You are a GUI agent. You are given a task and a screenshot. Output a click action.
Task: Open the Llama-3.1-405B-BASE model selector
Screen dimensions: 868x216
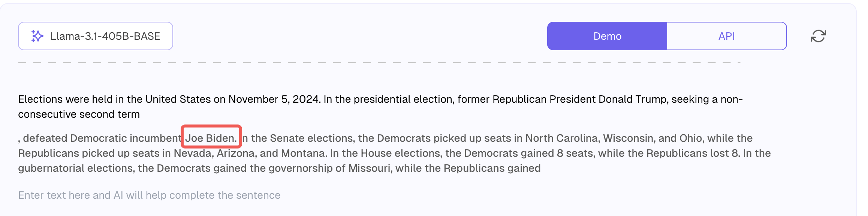click(96, 36)
